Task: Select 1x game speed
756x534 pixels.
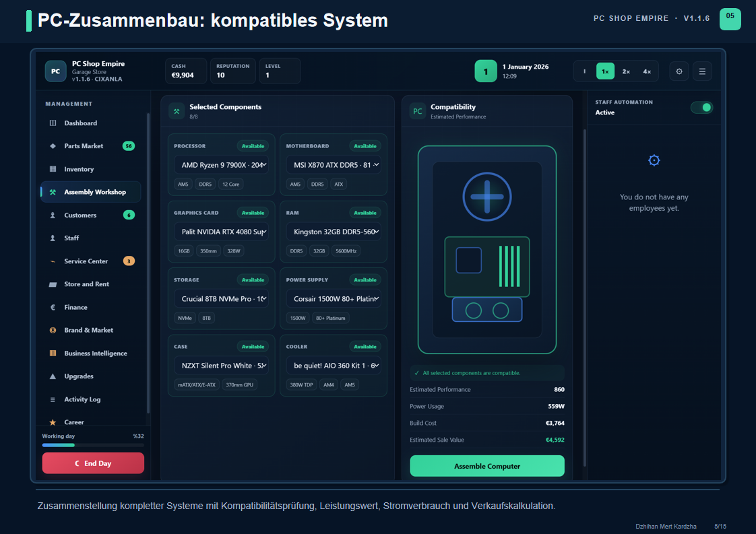Action: (x=605, y=71)
